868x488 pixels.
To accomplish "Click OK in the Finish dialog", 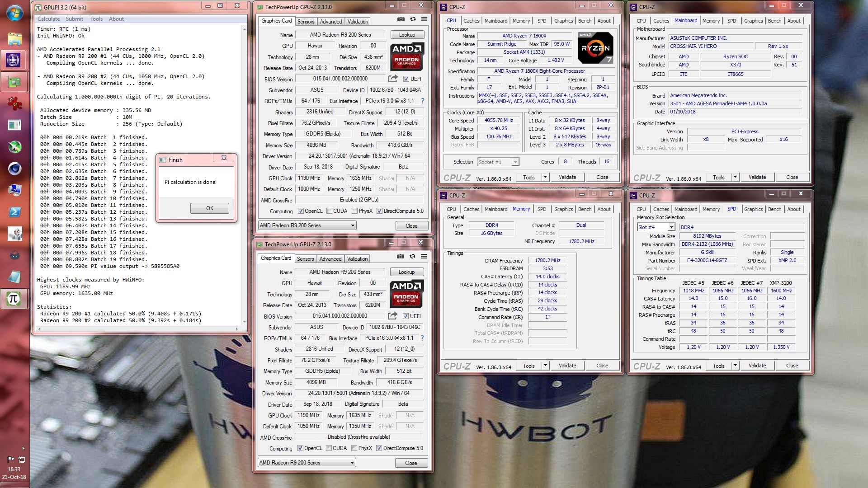I will (209, 208).
